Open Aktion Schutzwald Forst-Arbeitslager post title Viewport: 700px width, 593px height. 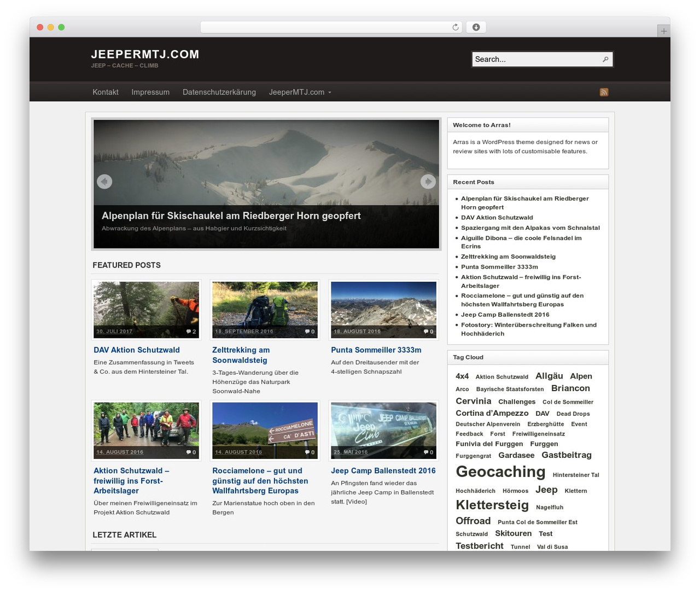click(x=131, y=481)
